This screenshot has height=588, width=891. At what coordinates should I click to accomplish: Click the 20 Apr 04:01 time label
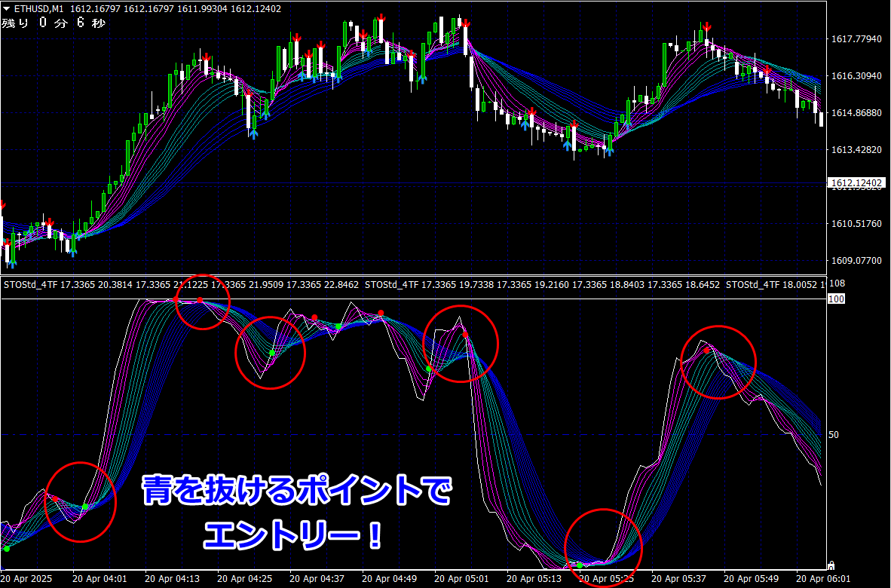pos(100,580)
